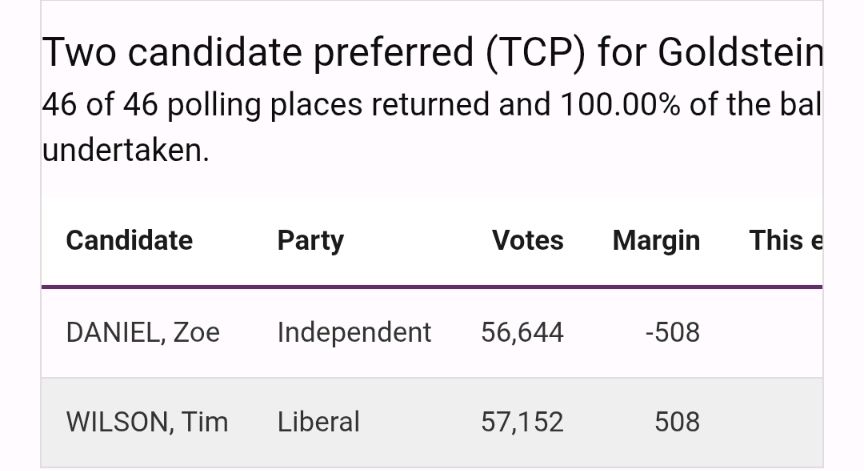Click the partially visible "This e" column header
This screenshot has height=471, width=864.
coord(785,240)
